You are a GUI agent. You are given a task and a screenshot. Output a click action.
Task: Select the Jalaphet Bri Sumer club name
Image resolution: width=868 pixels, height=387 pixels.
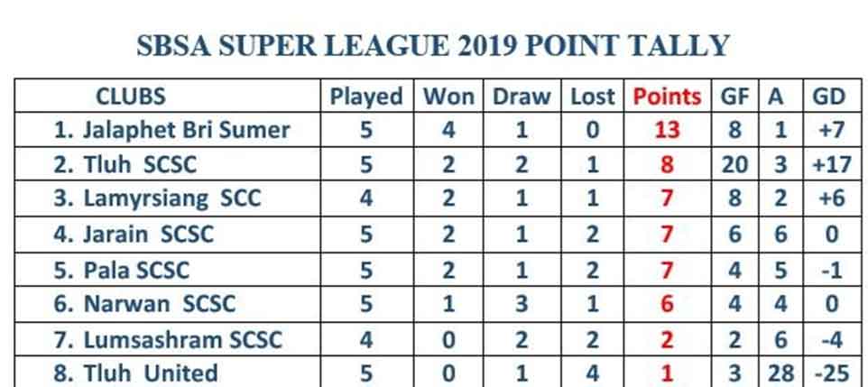point(172,130)
